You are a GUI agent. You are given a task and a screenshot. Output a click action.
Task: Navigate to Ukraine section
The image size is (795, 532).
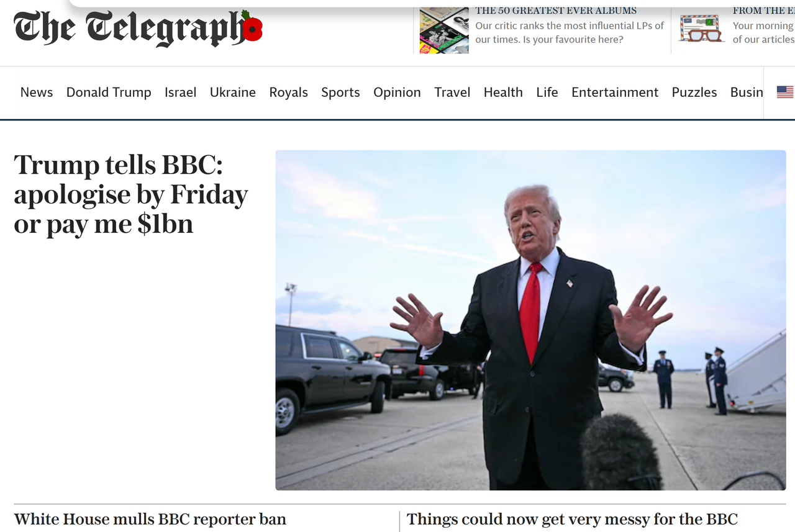(233, 92)
